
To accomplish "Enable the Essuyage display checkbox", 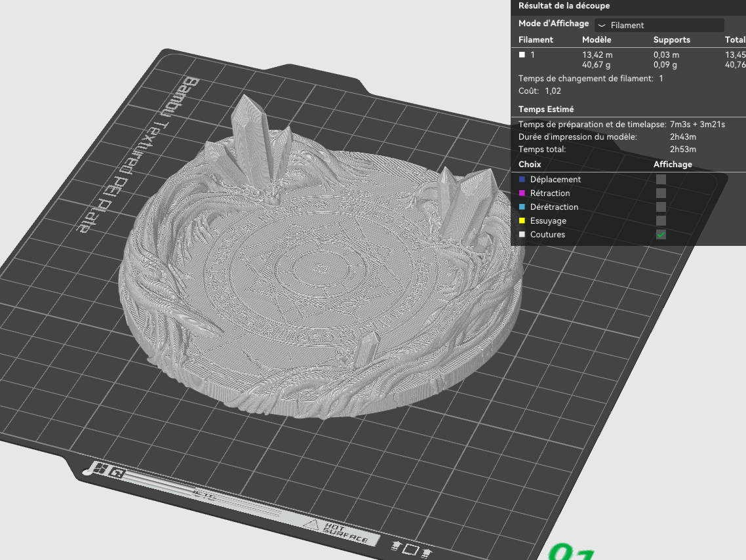I will pyautogui.click(x=661, y=221).
